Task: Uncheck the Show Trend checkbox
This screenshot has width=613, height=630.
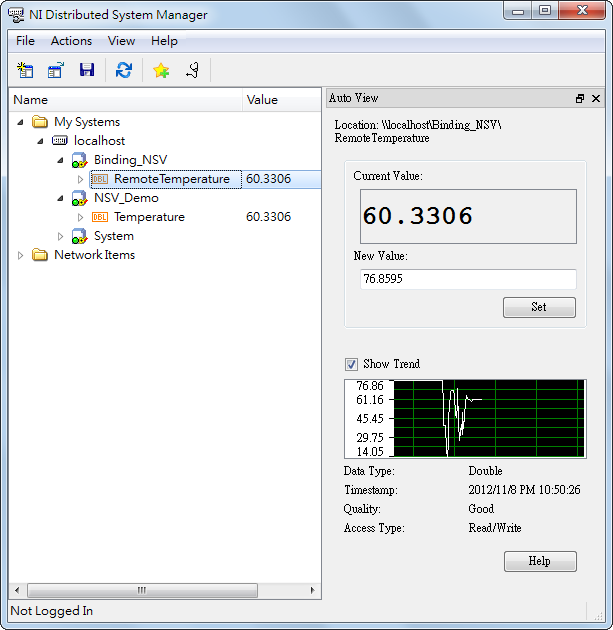Action: (x=351, y=364)
